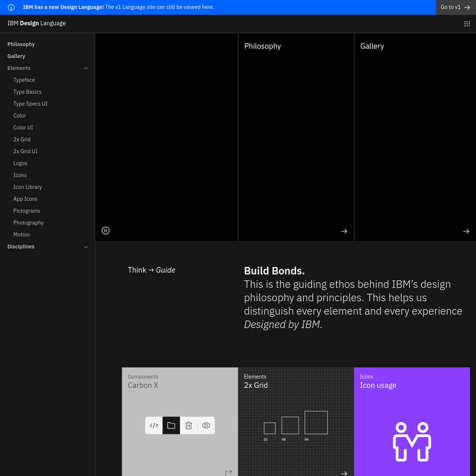Click the Philosophy tile heading
The height and width of the screenshot is (476, 476).
point(263,46)
